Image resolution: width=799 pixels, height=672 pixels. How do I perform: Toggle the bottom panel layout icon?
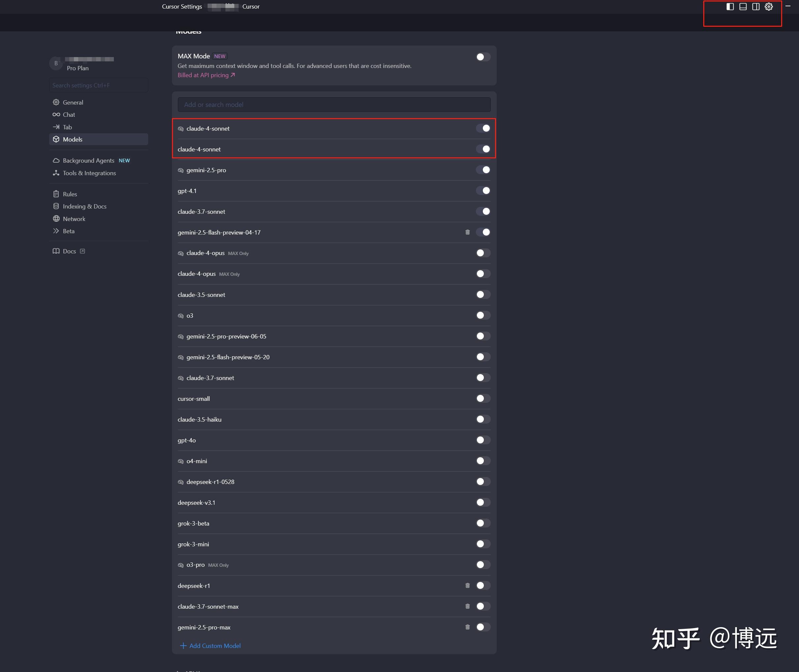pyautogui.click(x=743, y=7)
